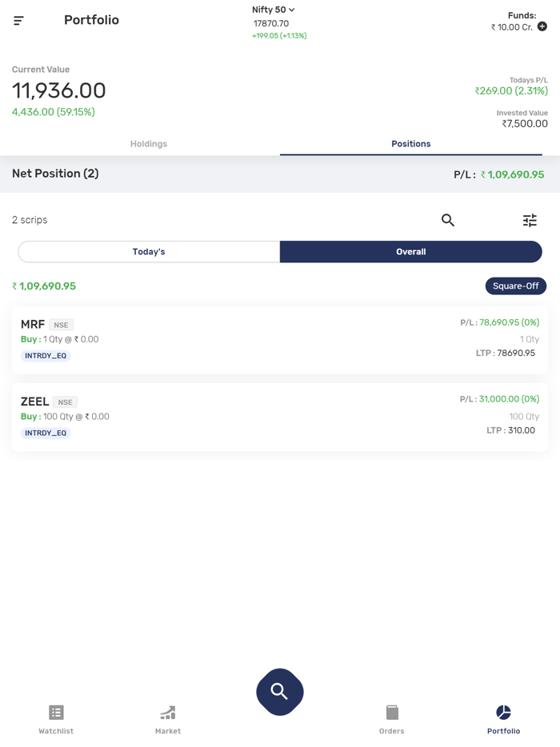
Task: Switch to the Holdings tab
Action: point(149,144)
